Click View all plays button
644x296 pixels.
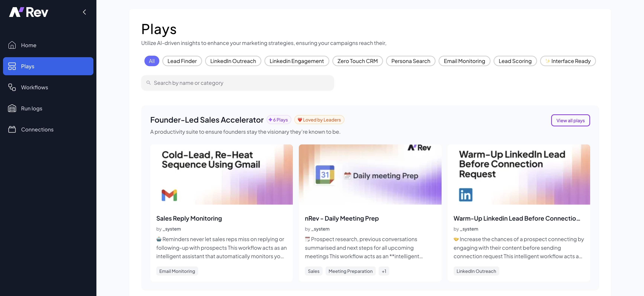coord(570,120)
